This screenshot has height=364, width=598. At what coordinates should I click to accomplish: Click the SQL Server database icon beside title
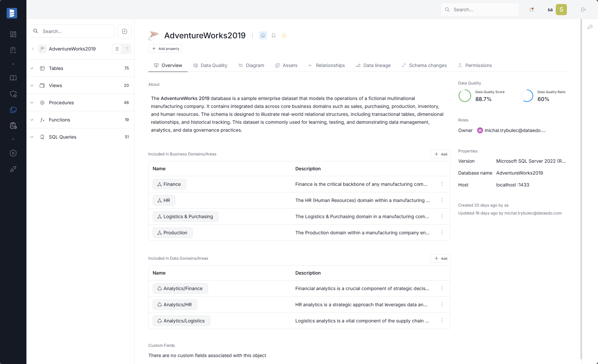click(154, 35)
